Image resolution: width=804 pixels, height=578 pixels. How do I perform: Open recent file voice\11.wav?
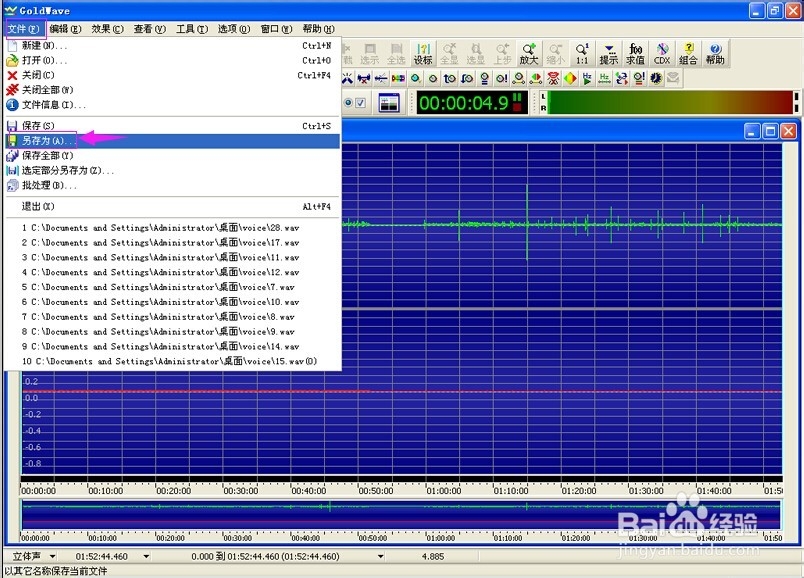pos(173,257)
